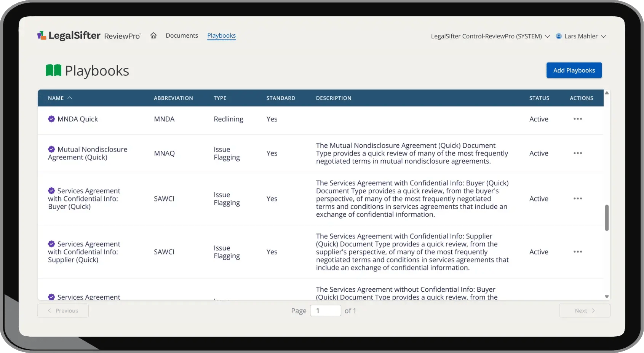644x353 pixels.
Task: Click the Previous pagination button
Action: coord(63,310)
